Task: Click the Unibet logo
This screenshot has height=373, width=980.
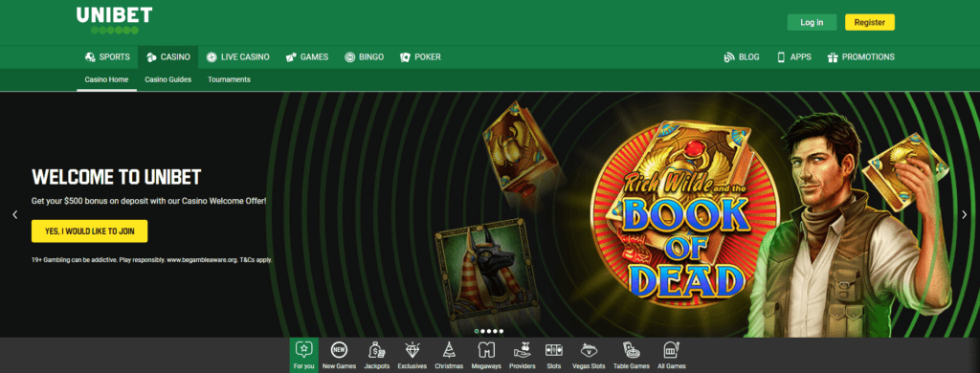Action: coord(115,20)
